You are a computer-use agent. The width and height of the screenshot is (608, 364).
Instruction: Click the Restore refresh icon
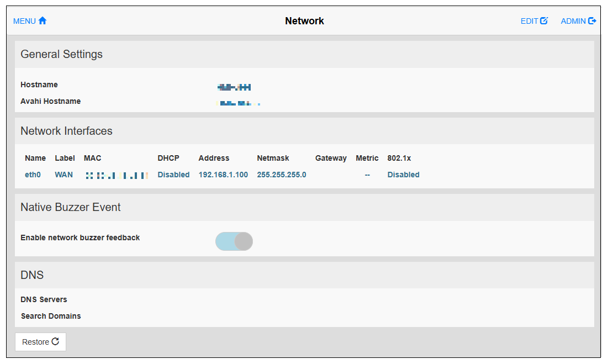tap(55, 342)
